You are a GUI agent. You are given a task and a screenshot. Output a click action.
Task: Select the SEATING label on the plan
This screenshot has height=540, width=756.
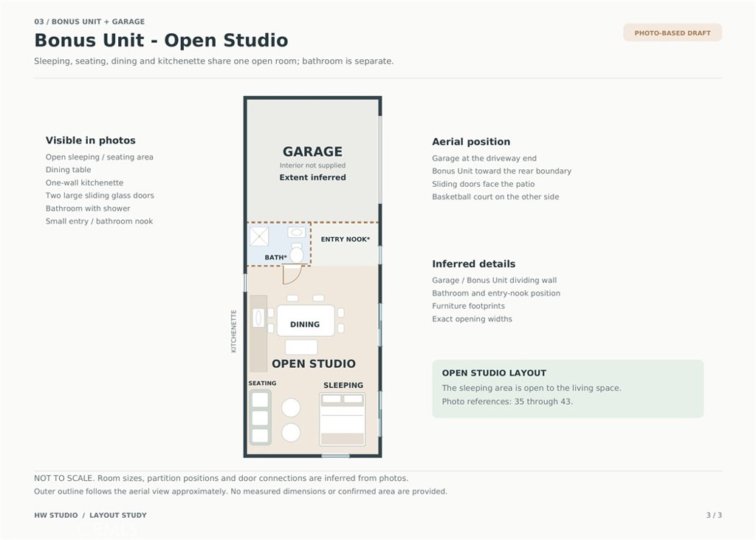coord(262,383)
